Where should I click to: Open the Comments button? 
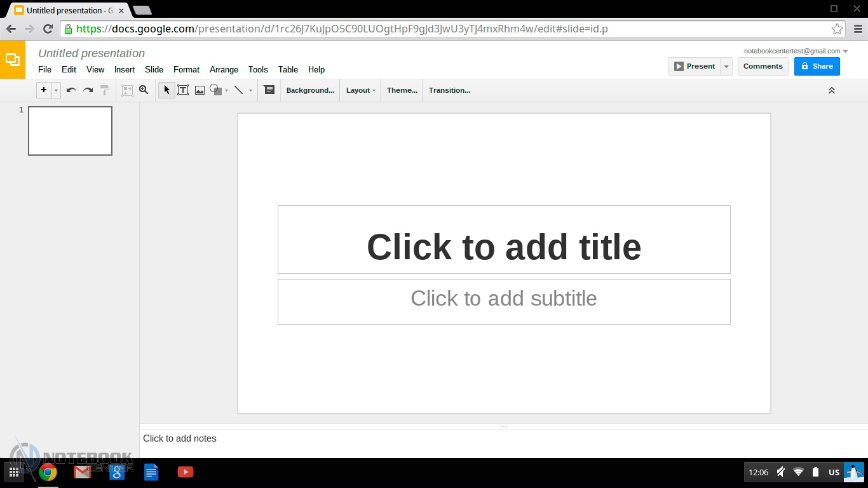(763, 66)
